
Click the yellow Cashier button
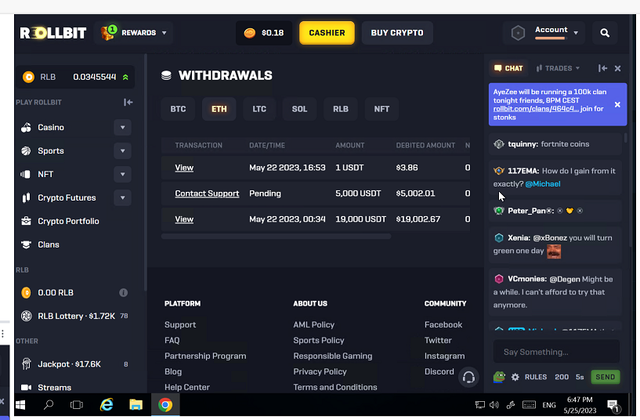327,33
